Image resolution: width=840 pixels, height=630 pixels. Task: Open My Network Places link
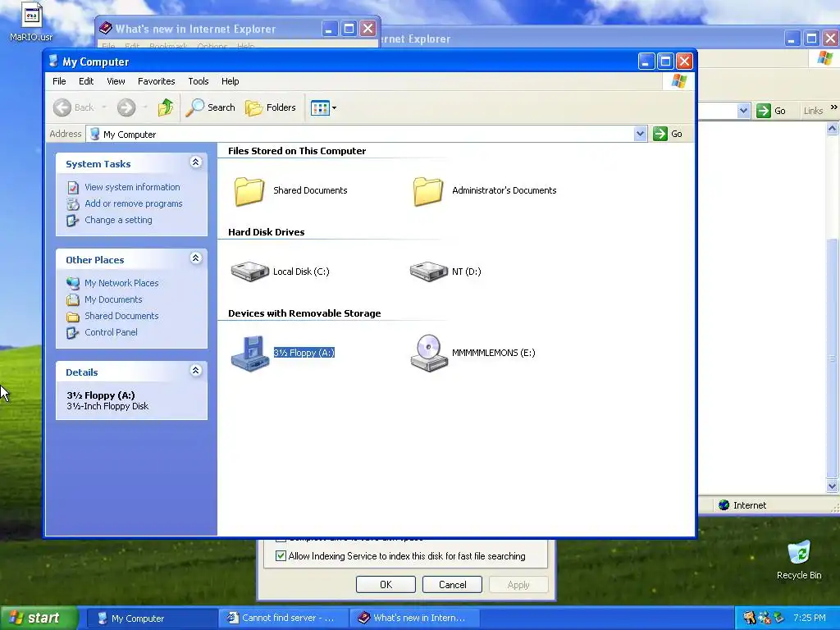coord(121,283)
